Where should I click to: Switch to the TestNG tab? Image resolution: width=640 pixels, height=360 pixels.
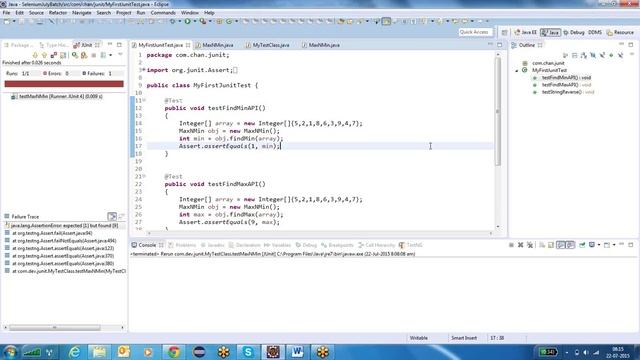[x=411, y=245]
